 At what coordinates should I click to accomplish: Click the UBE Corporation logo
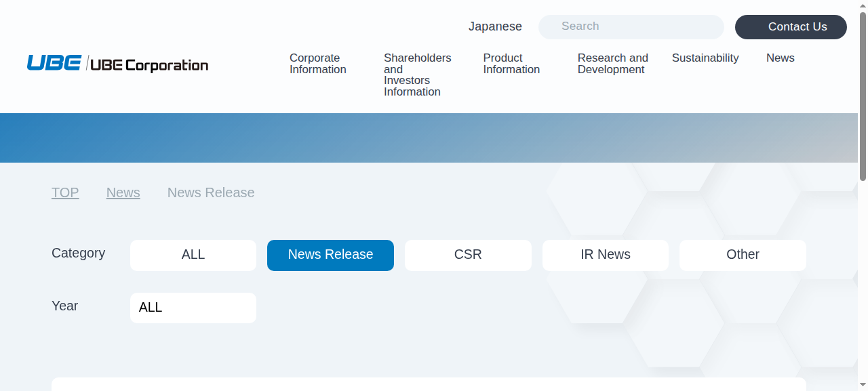(x=117, y=64)
